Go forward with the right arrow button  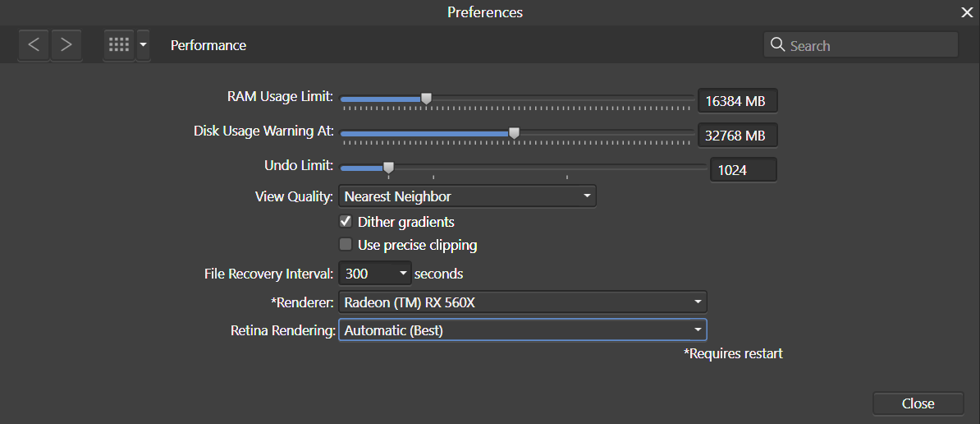tap(66, 45)
